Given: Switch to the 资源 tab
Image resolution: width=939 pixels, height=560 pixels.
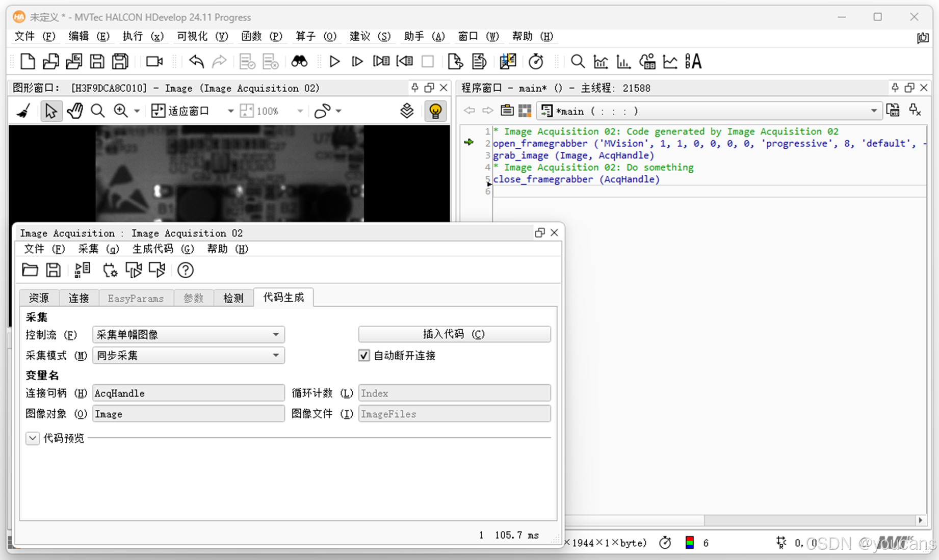Looking at the screenshot, I should [x=39, y=298].
